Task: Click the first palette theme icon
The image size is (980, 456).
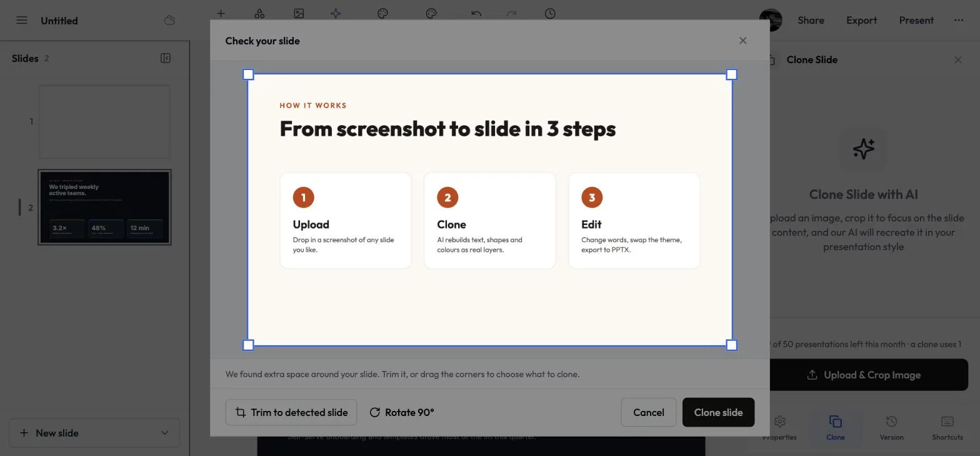Action: point(383,13)
